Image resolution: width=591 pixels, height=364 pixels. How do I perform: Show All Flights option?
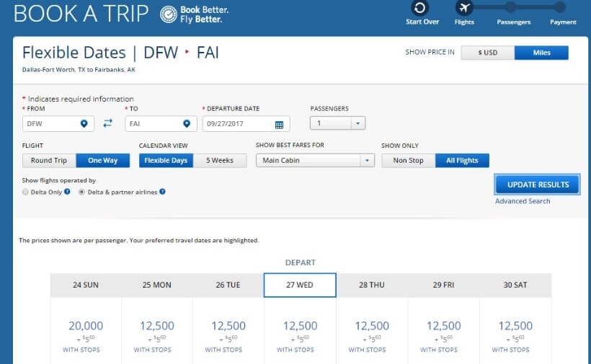click(462, 161)
